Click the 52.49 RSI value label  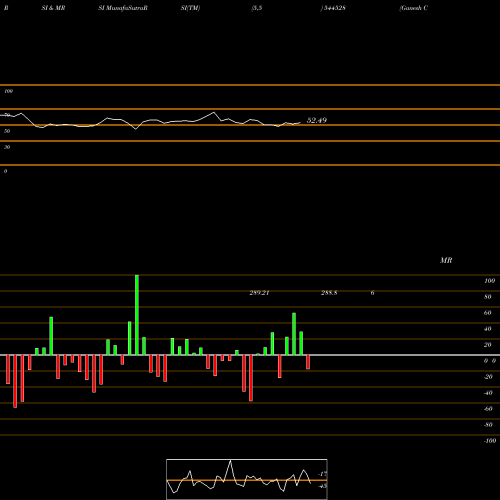tap(317, 120)
